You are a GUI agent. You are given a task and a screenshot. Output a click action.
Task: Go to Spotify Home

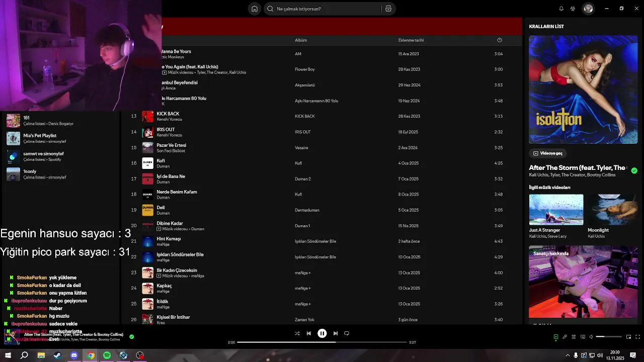coord(255,9)
